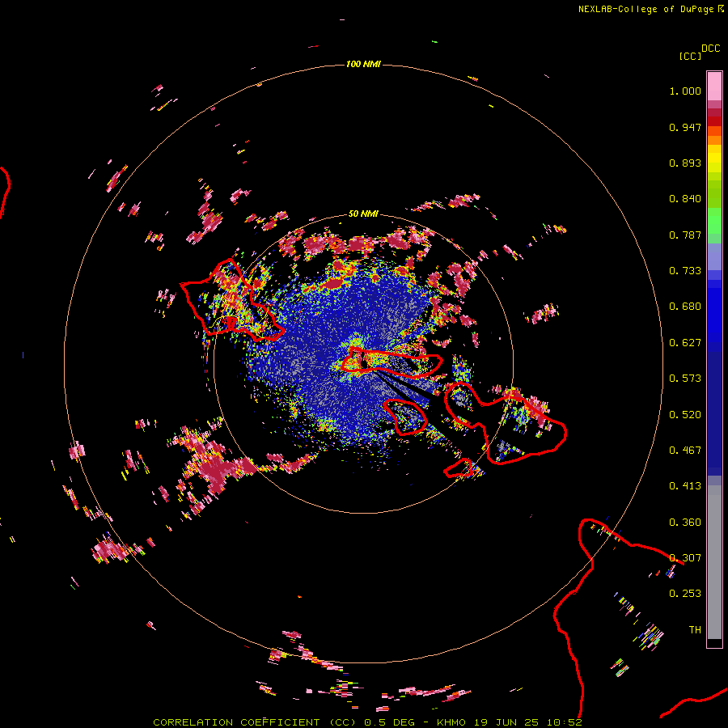This screenshot has width=728, height=728.
Task: Select the 0.307 legend value
Action: [x=685, y=558]
